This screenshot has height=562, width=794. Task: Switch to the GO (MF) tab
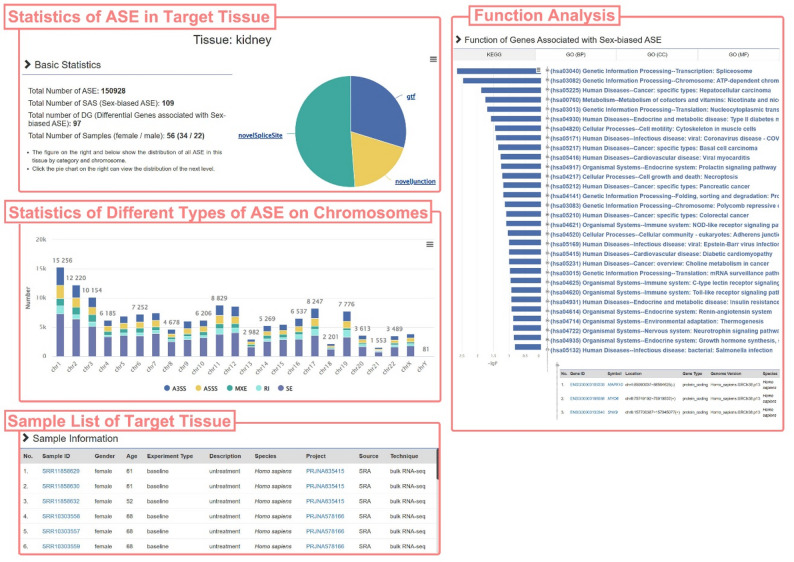[739, 54]
